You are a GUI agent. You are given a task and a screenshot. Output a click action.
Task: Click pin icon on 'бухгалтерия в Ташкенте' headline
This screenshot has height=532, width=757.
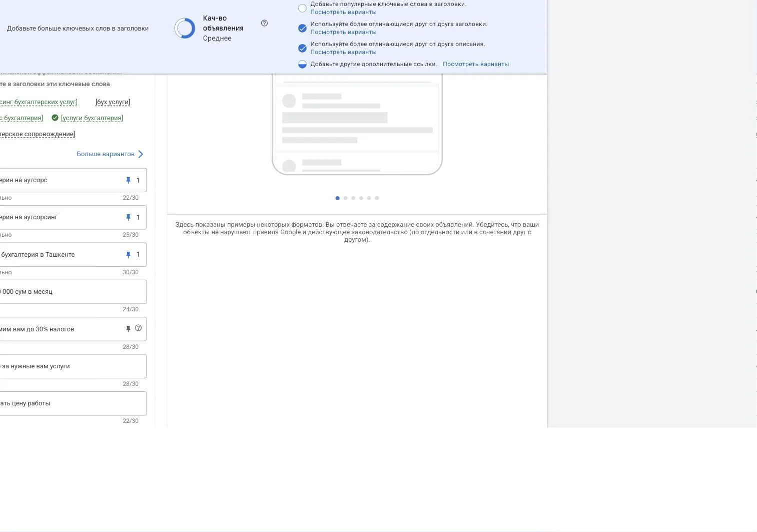click(128, 255)
